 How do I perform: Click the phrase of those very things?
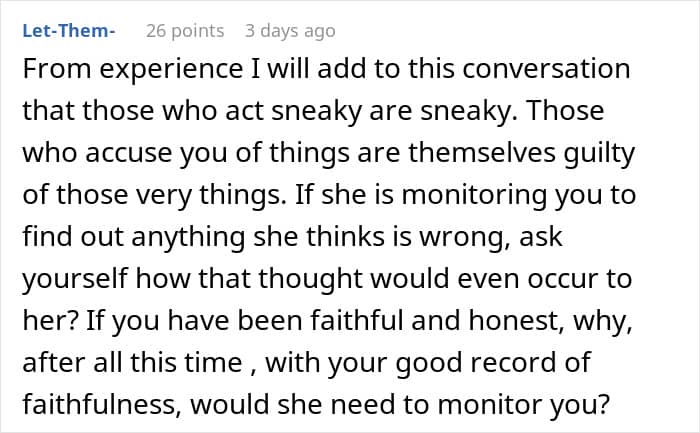152,195
